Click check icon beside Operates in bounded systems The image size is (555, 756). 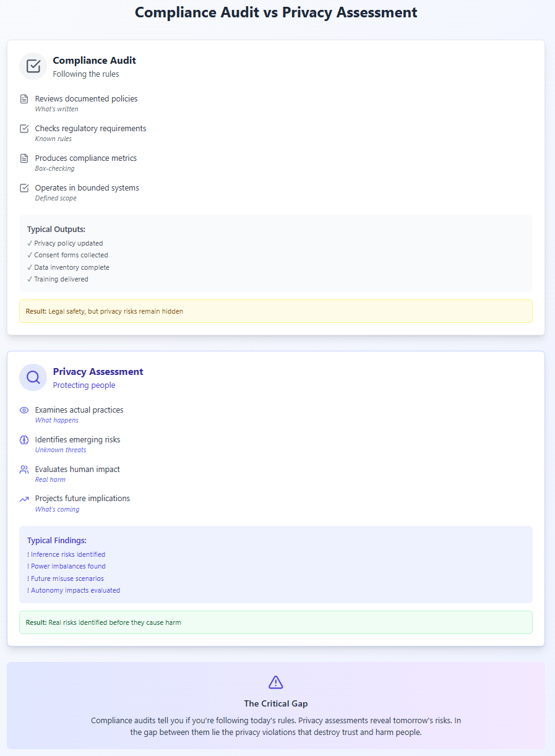click(x=24, y=188)
